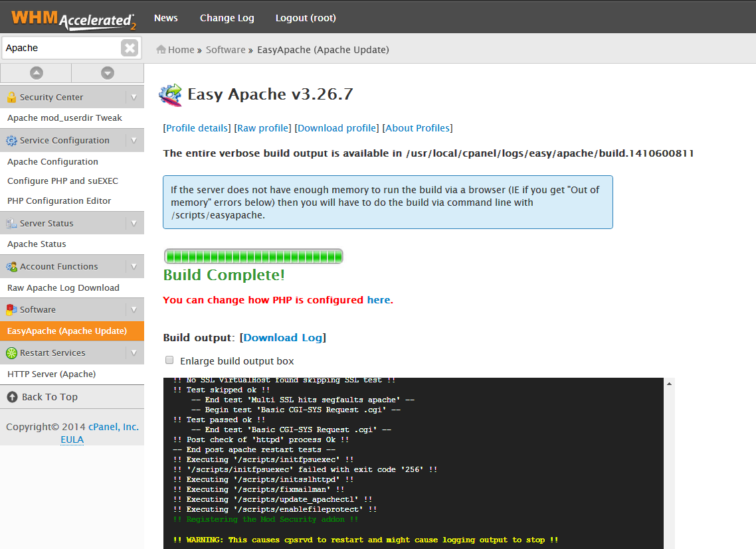Screen dimensions: 756x549
Task: Click the Download profile link
Action: (x=337, y=128)
